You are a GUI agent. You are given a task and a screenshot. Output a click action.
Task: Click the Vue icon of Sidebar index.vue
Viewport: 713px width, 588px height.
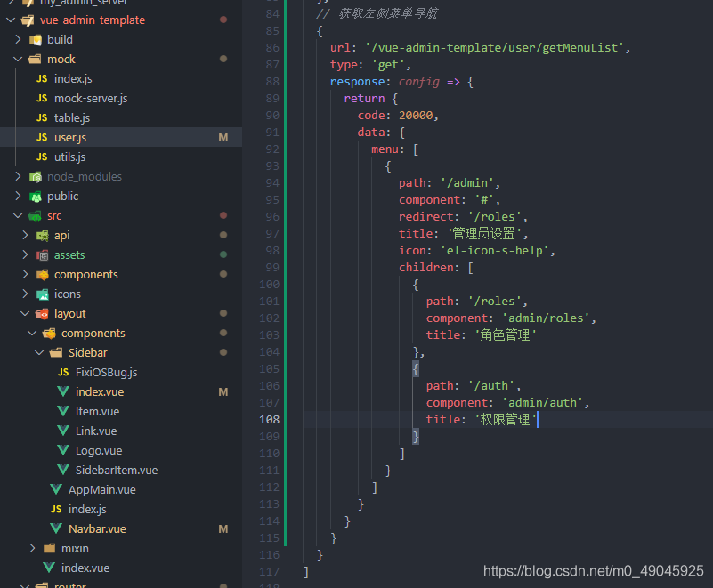pyautogui.click(x=63, y=391)
